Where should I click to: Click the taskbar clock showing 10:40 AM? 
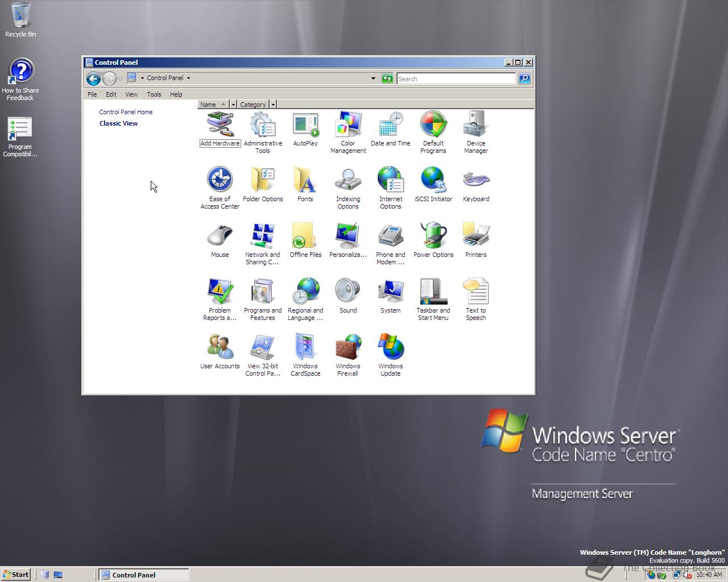(x=709, y=575)
